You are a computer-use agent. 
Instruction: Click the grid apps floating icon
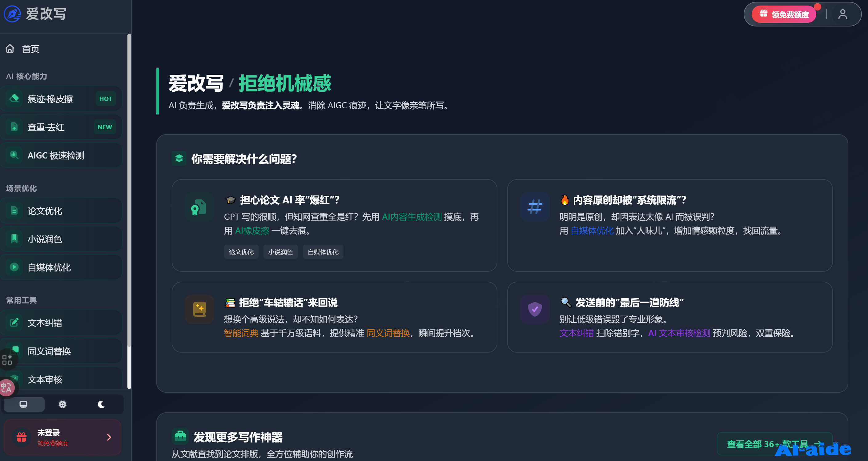[7, 359]
